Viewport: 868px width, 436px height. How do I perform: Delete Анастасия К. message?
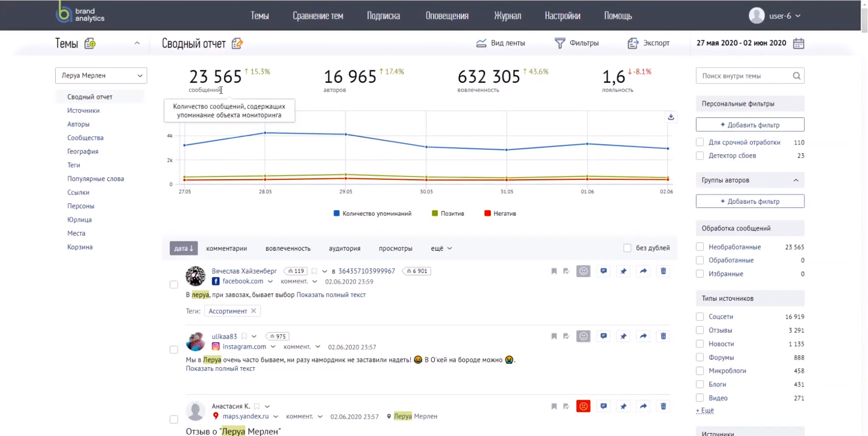coord(663,406)
